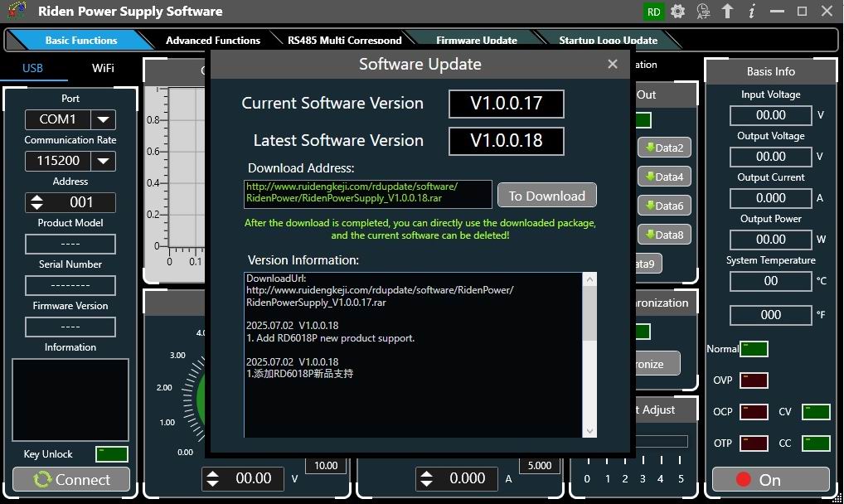Click the green RD icon
This screenshot has height=504, width=844.
click(654, 12)
